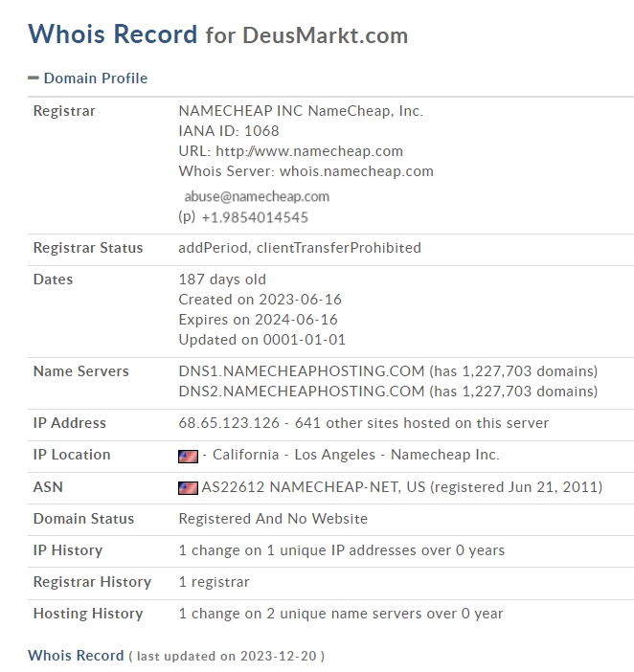Image resolution: width=634 pixels, height=672 pixels.
Task: Click the US flag icon in ASN row
Action: click(188, 488)
